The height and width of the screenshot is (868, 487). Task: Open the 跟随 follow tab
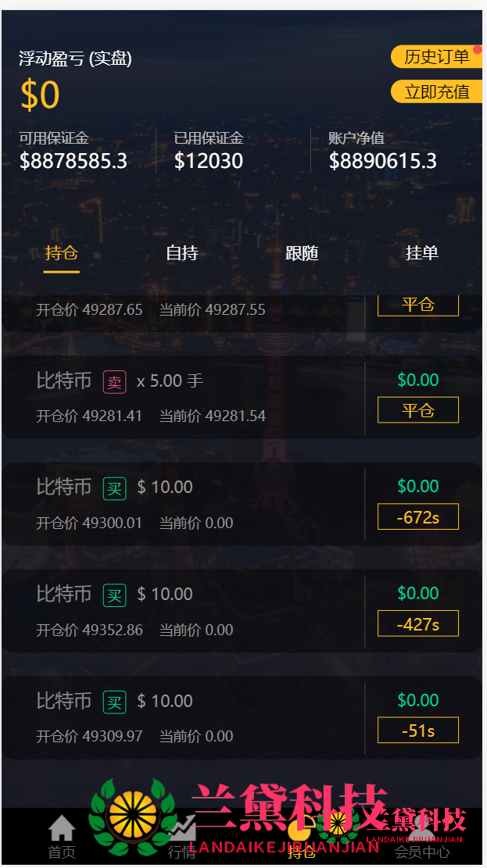(302, 253)
